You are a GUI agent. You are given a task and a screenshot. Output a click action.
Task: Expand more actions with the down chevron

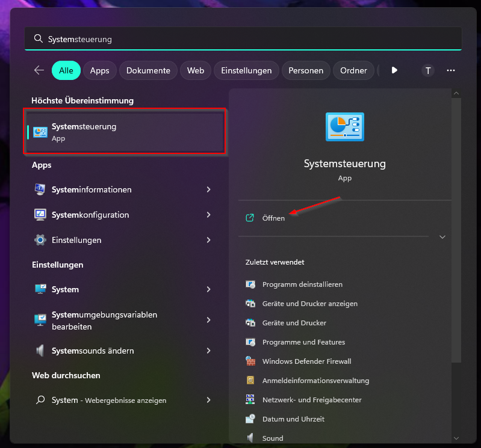pyautogui.click(x=442, y=237)
